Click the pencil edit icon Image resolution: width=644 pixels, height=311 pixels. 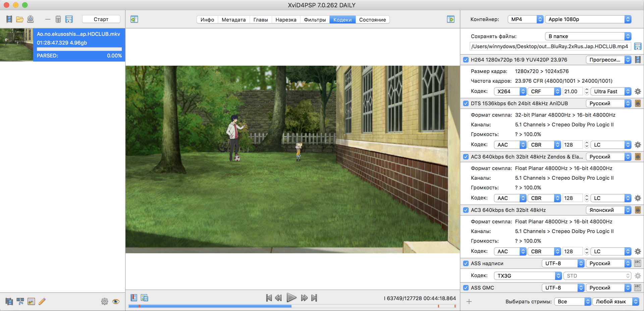pos(42,301)
